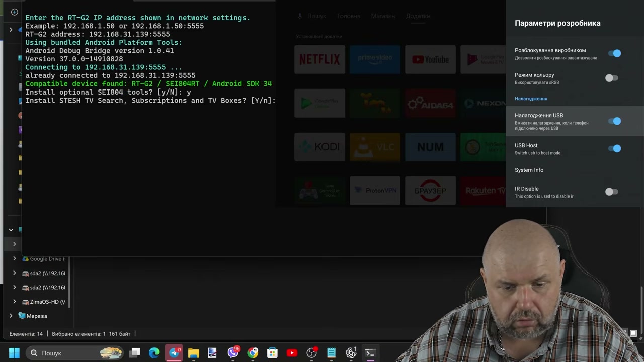644x362 pixels.
Task: Open the БРАУЗЕР app tile
Action: point(430,191)
